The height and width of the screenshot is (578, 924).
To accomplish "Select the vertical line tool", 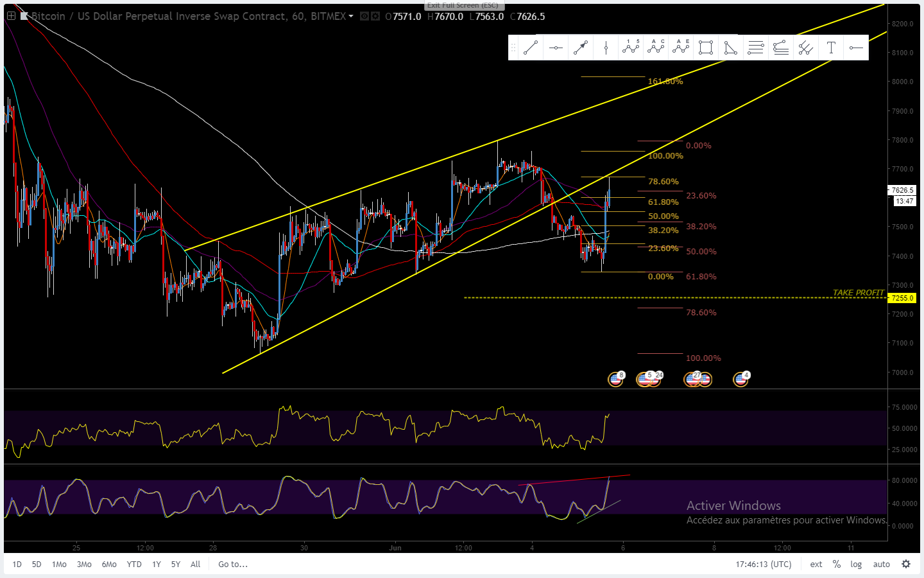I will (606, 48).
